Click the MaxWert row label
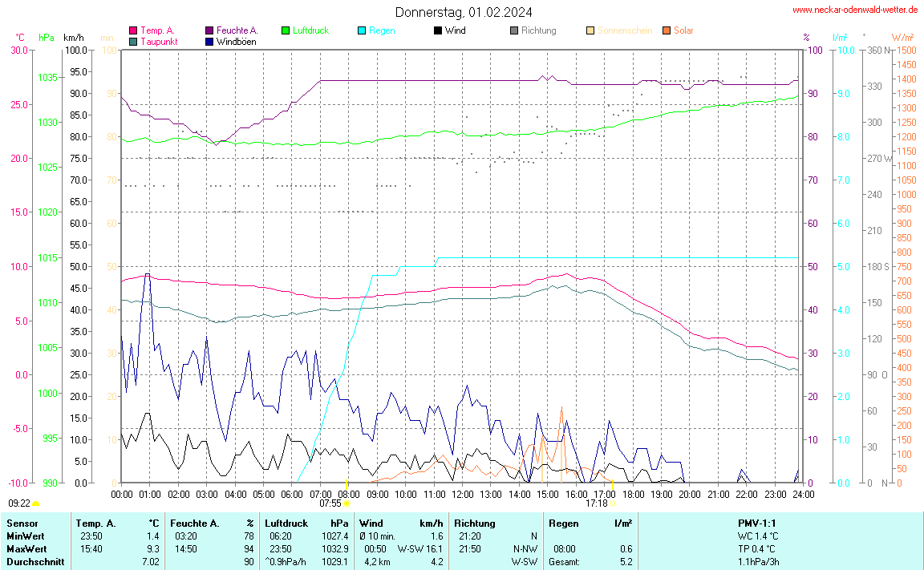The height and width of the screenshot is (570, 924). coord(26,548)
